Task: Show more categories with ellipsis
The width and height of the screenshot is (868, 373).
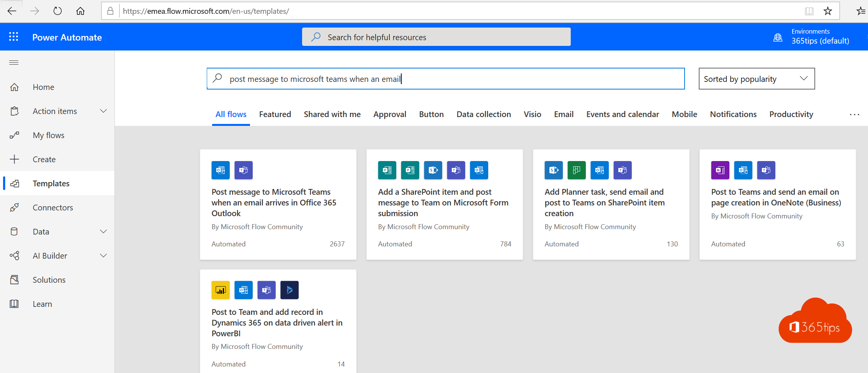Action: pyautogui.click(x=855, y=114)
